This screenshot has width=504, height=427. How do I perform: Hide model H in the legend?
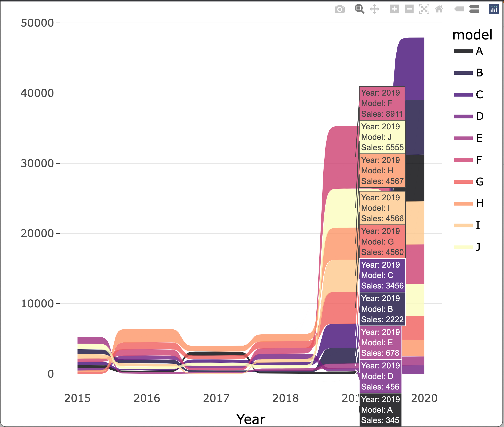pyautogui.click(x=468, y=204)
